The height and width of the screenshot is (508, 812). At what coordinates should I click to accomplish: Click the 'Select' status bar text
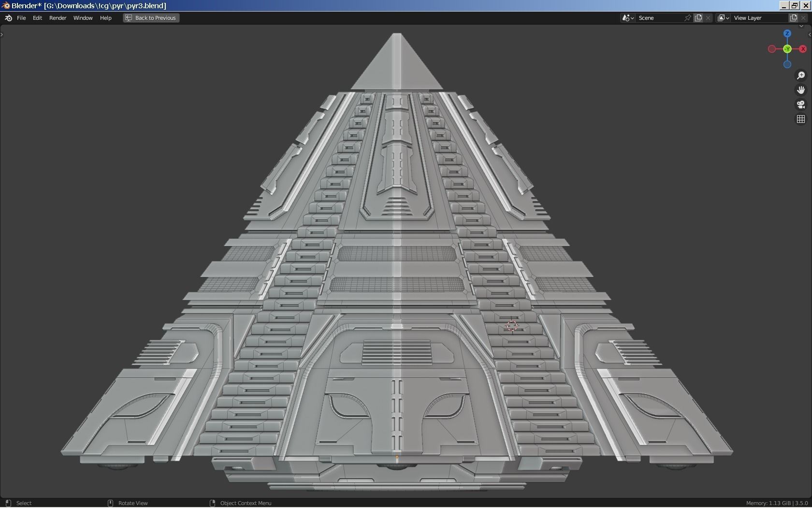(x=24, y=503)
